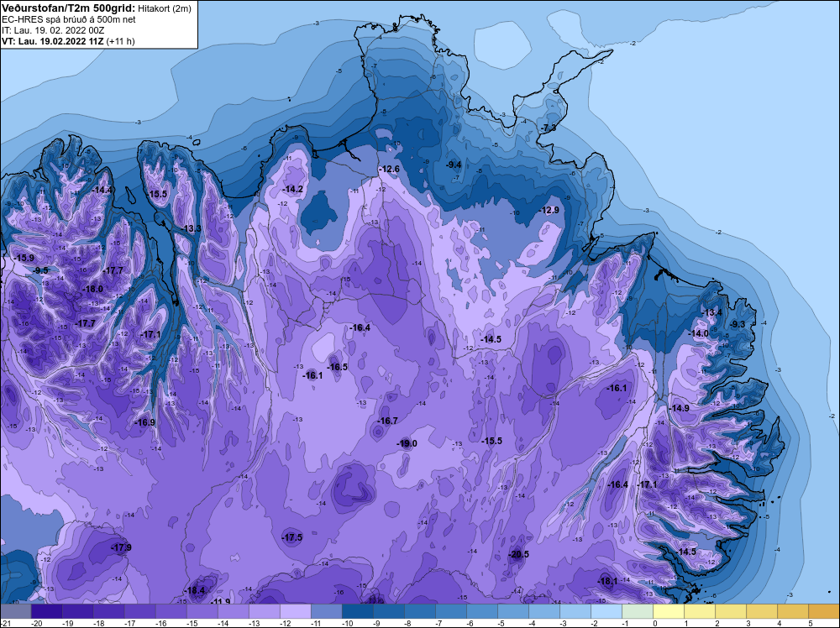Screen dimensions: 840x628
Task: Click the -11.9 value at bottom edge
Action: coord(219,602)
